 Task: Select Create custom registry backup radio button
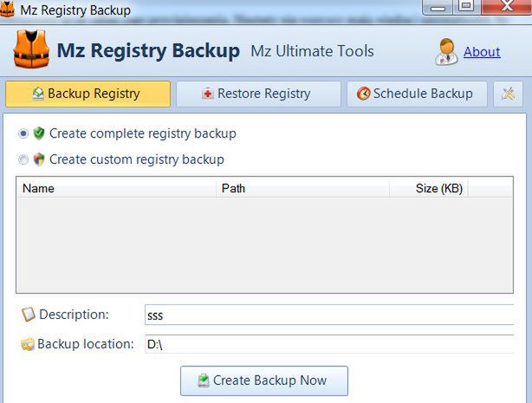point(23,159)
